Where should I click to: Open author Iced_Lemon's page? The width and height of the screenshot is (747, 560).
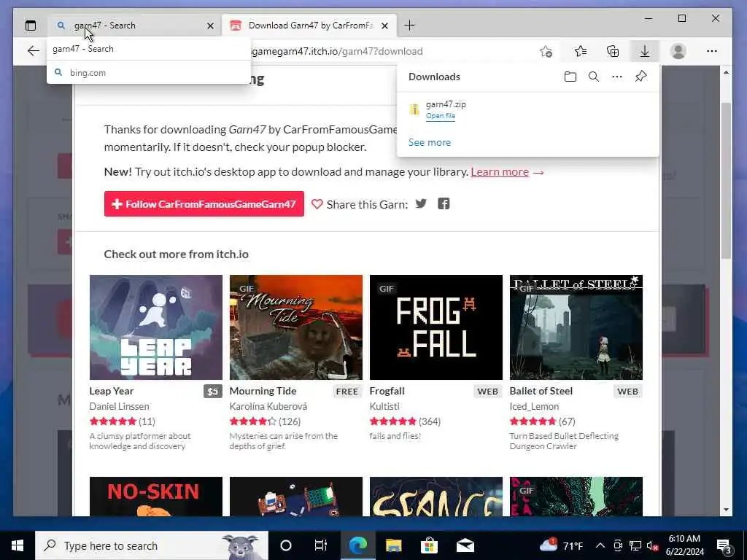click(x=534, y=406)
